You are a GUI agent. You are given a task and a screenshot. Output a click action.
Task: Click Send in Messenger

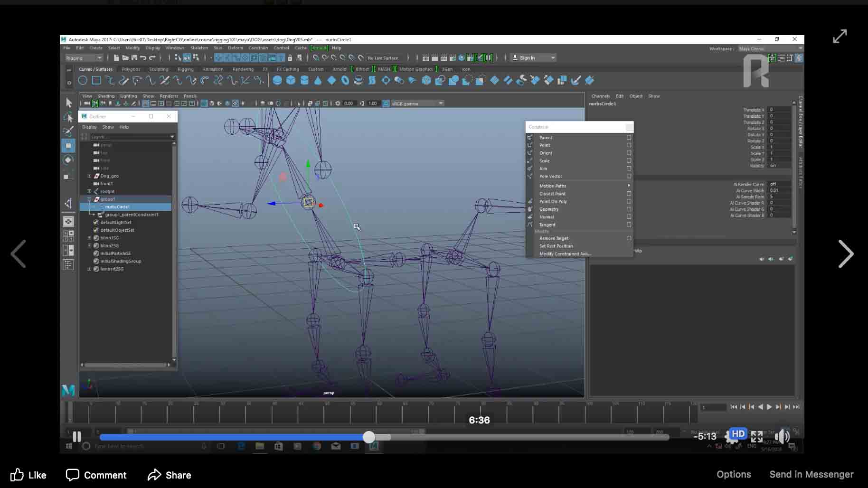pos(811,474)
